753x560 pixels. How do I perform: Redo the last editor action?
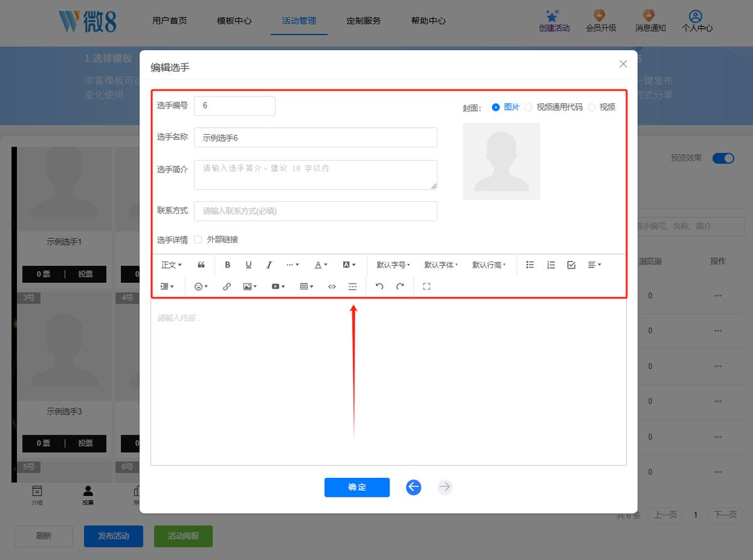click(400, 287)
